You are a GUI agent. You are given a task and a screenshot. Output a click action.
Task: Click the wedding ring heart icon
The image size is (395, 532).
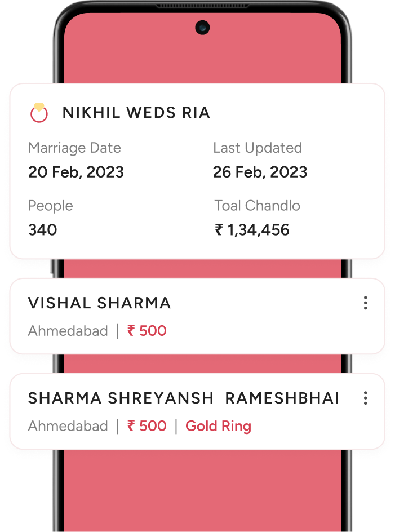[39, 112]
